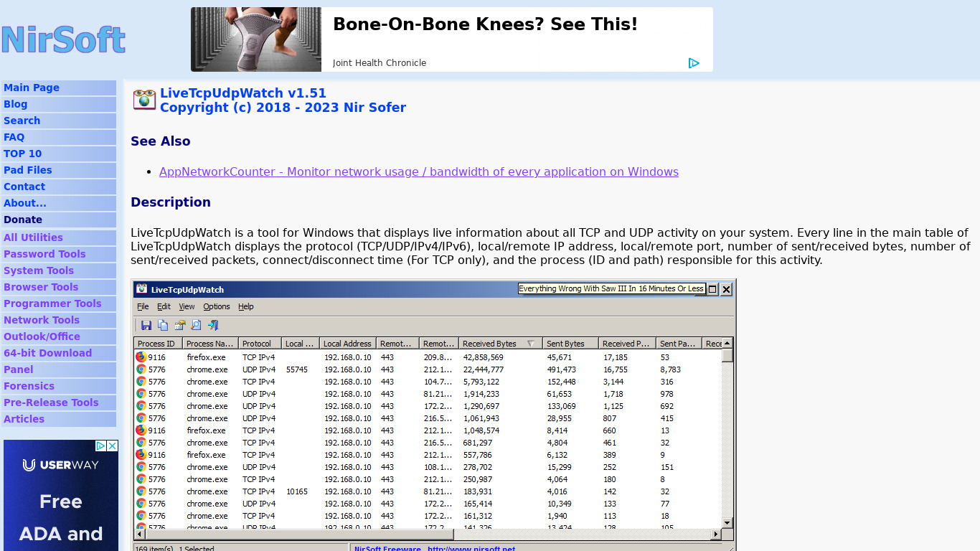This screenshot has width=980, height=551.
Task: Open Programmer Tools in the sidebar
Action: click(52, 303)
